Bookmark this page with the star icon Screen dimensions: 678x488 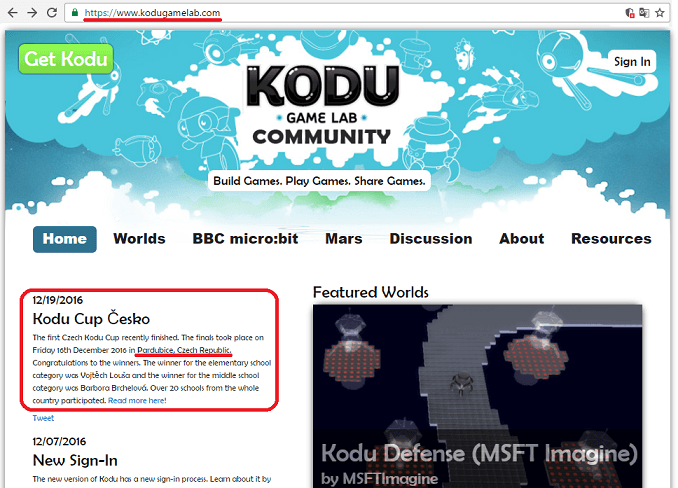click(661, 13)
